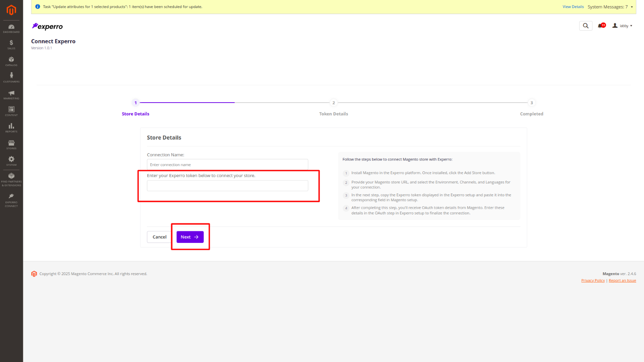Open the Experro Connect sidebar item
The width and height of the screenshot is (644, 362).
[x=11, y=200]
